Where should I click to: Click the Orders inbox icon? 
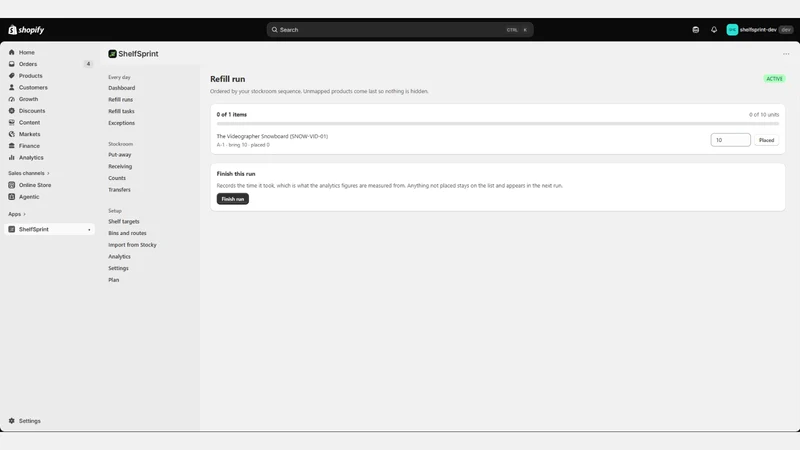12,64
